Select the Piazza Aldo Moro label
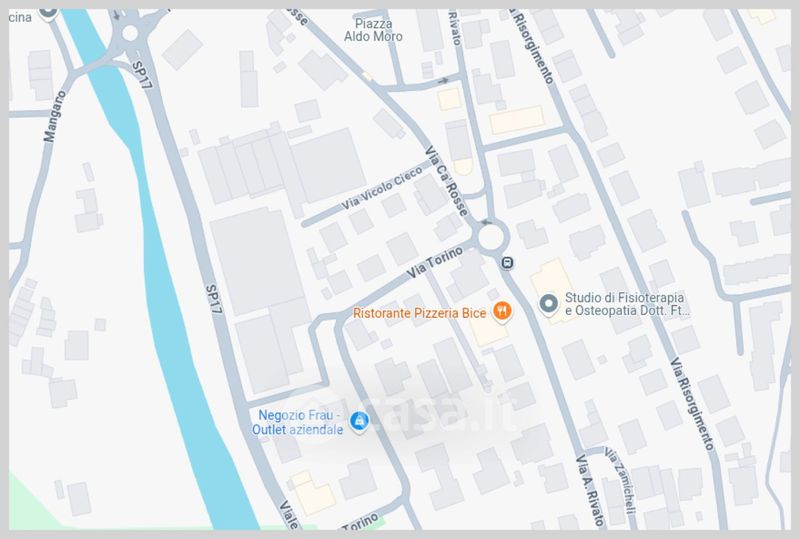This screenshot has width=800, height=539. pos(373,30)
